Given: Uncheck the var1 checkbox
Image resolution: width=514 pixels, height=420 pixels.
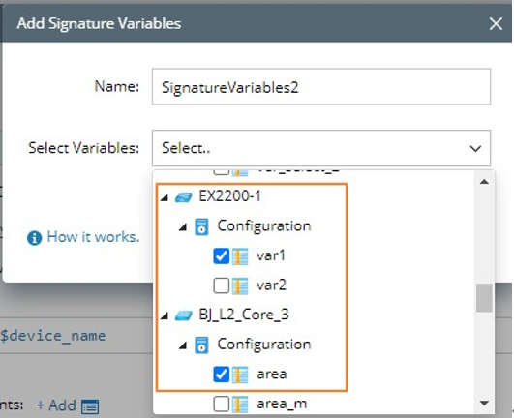Looking at the screenshot, I should 222,255.
